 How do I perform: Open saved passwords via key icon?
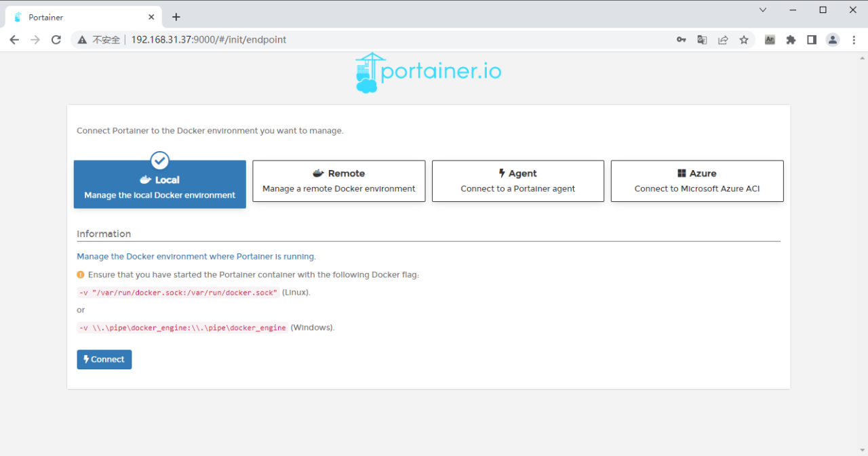pos(681,39)
